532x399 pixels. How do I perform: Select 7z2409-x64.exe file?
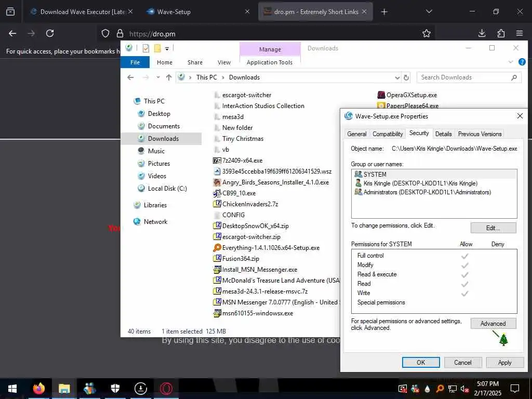point(238,161)
